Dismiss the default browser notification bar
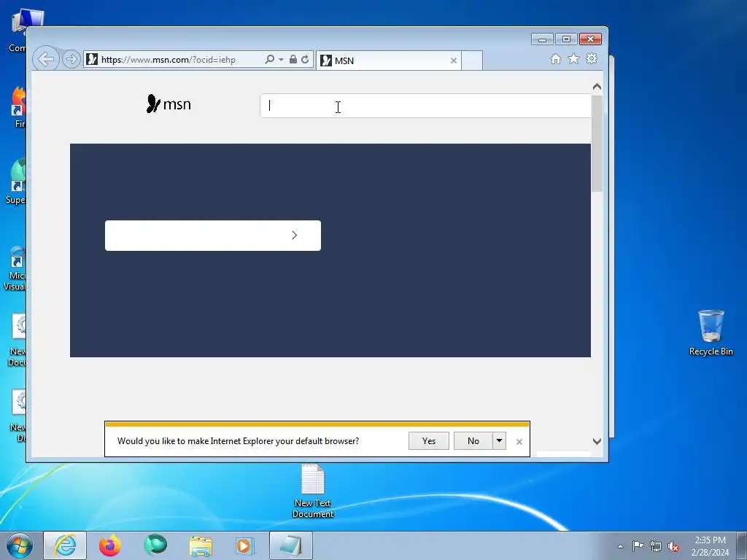The height and width of the screenshot is (560, 747). [x=519, y=442]
